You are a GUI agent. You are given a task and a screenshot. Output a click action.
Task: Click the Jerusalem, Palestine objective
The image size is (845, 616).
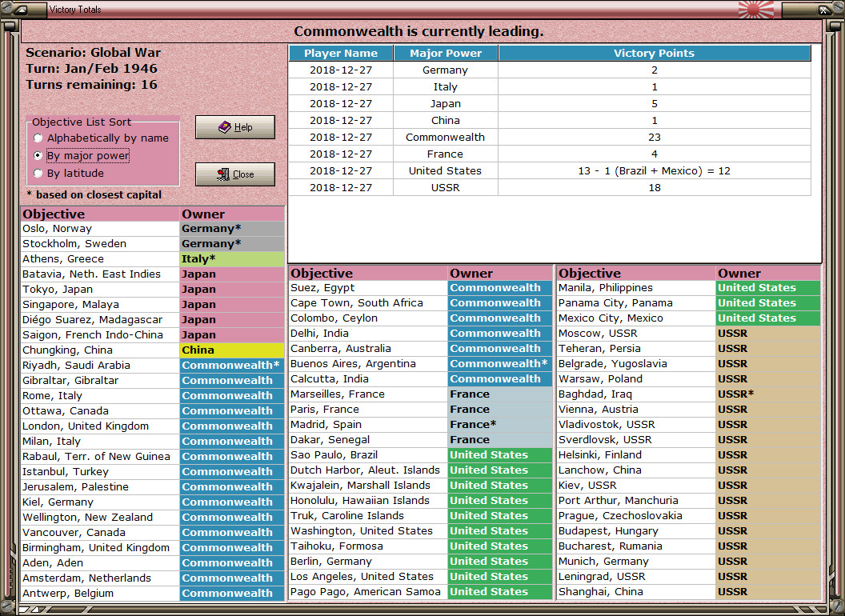100,486
